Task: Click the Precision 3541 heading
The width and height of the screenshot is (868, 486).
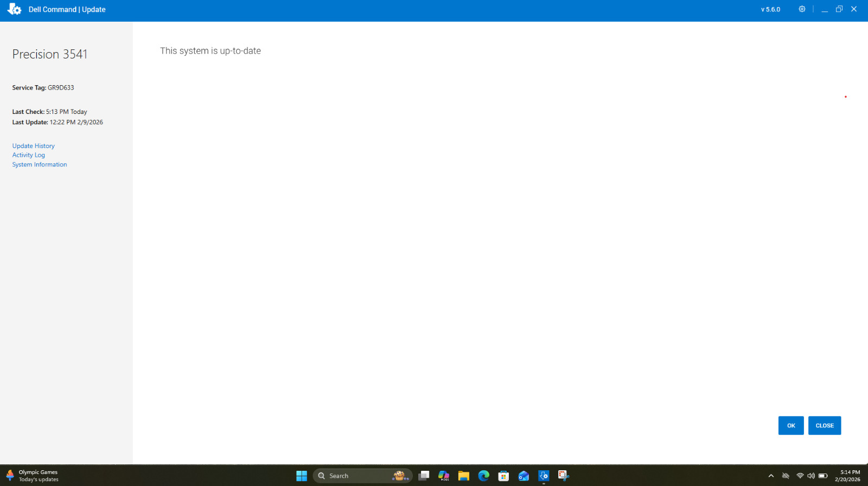Action: pos(50,54)
